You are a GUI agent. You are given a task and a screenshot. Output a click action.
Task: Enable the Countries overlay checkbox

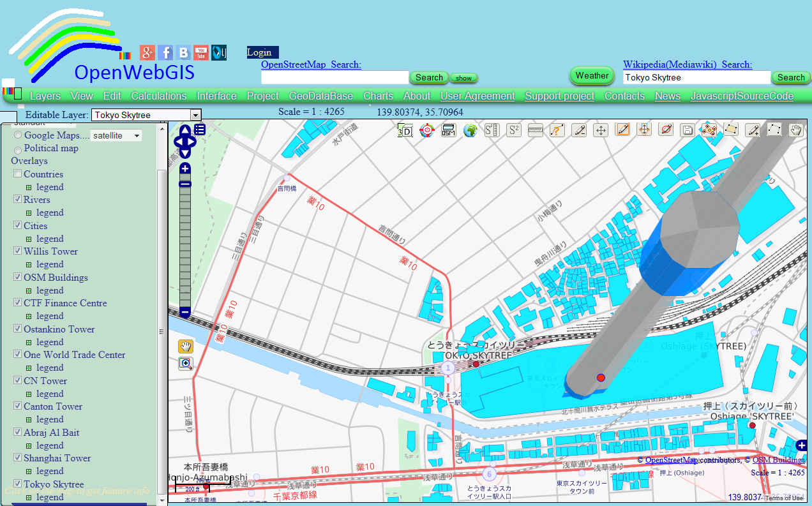coord(17,173)
